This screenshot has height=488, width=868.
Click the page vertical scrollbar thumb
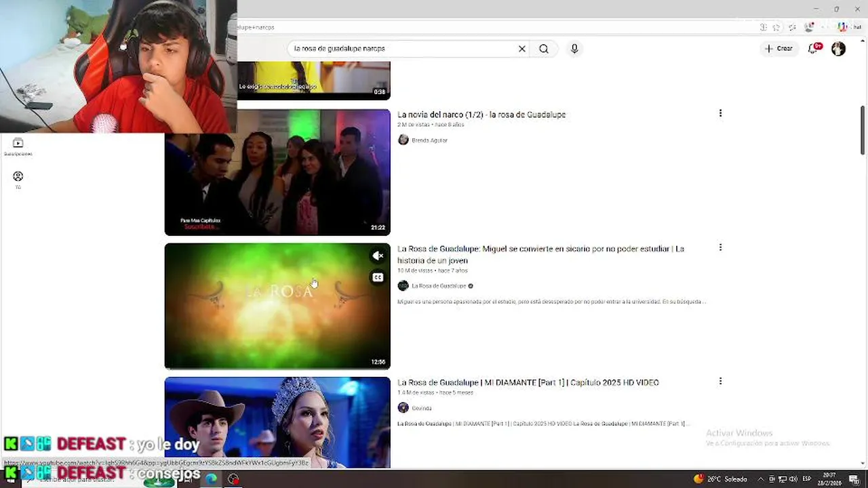(863, 130)
